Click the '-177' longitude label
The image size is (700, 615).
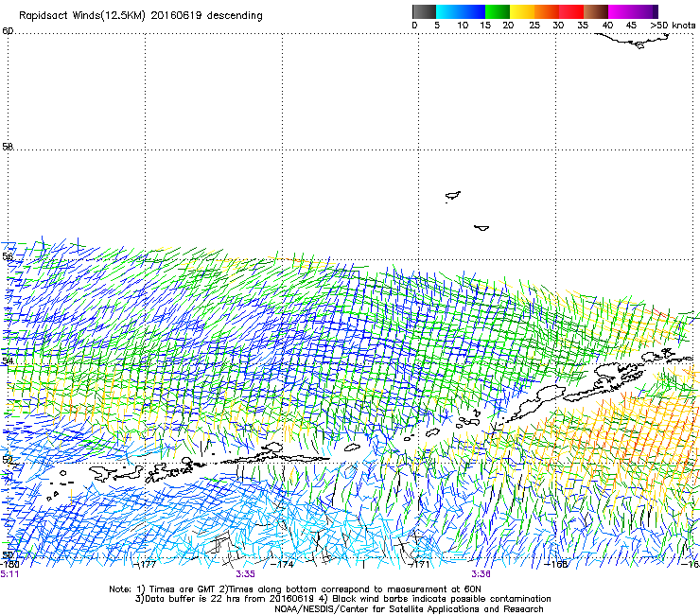point(145,564)
